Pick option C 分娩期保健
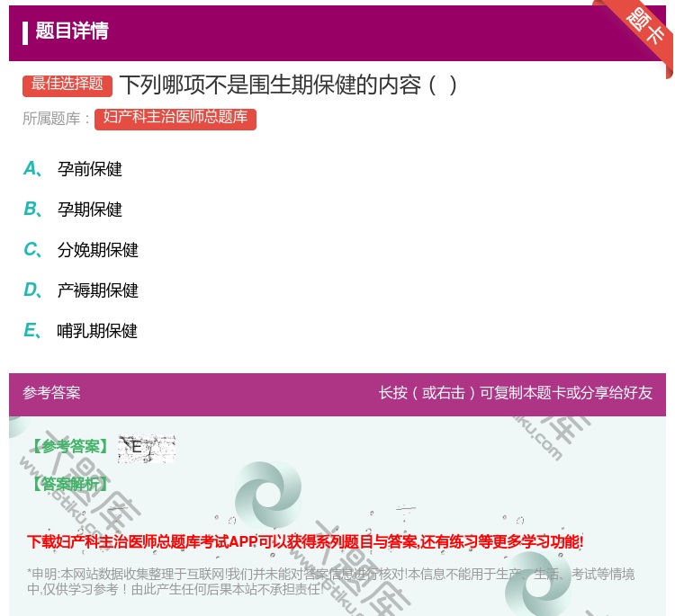The height and width of the screenshot is (616, 675). click(x=97, y=250)
